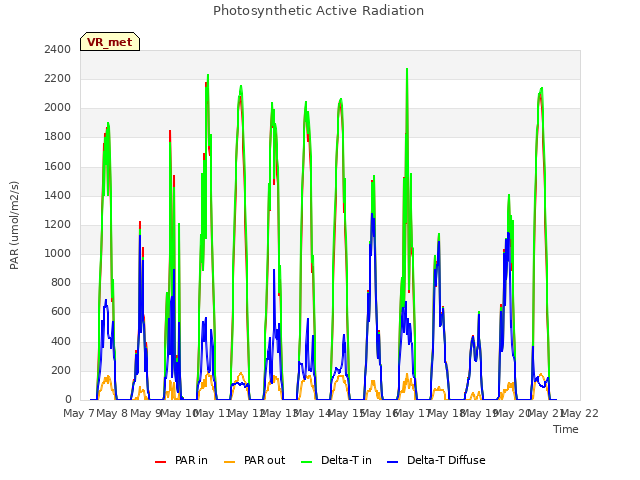Viewport: 640px width, 480px height.
Task: Click the 2400 y-axis tick label
Action: [58, 49]
